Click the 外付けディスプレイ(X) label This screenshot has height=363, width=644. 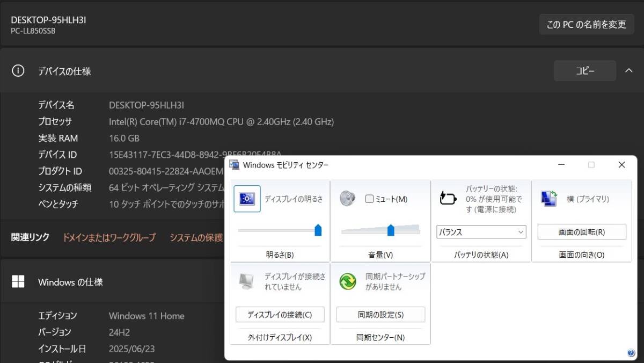pos(280,338)
